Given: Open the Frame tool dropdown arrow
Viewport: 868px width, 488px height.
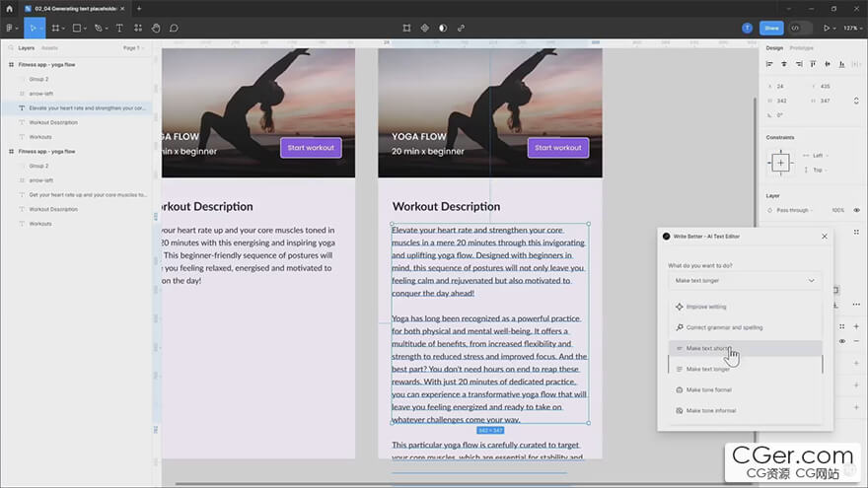Looking at the screenshot, I should (x=64, y=29).
